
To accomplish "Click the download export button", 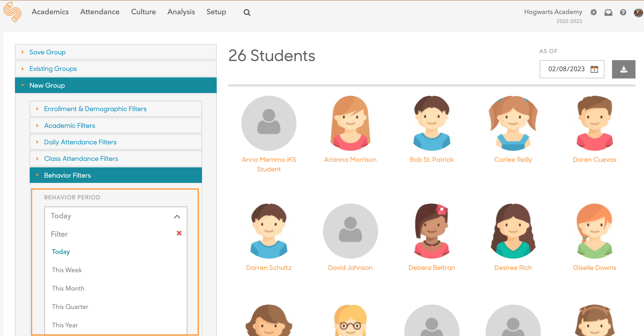I will pyautogui.click(x=624, y=69).
